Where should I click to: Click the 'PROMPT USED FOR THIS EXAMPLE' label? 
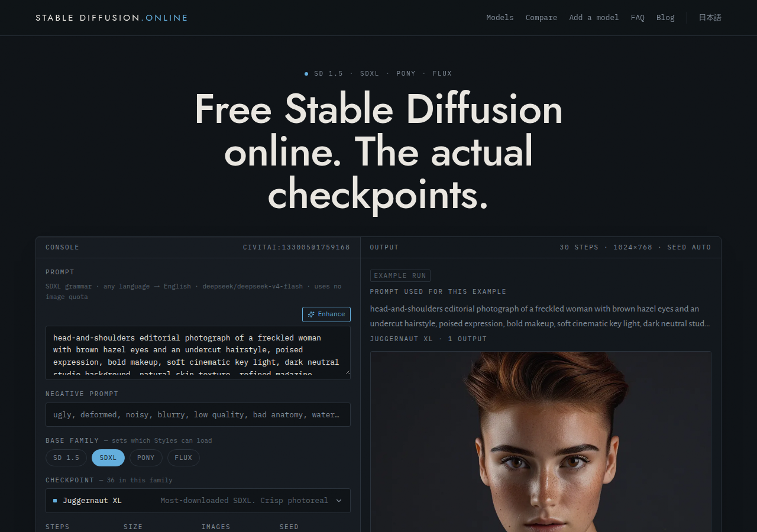point(438,292)
